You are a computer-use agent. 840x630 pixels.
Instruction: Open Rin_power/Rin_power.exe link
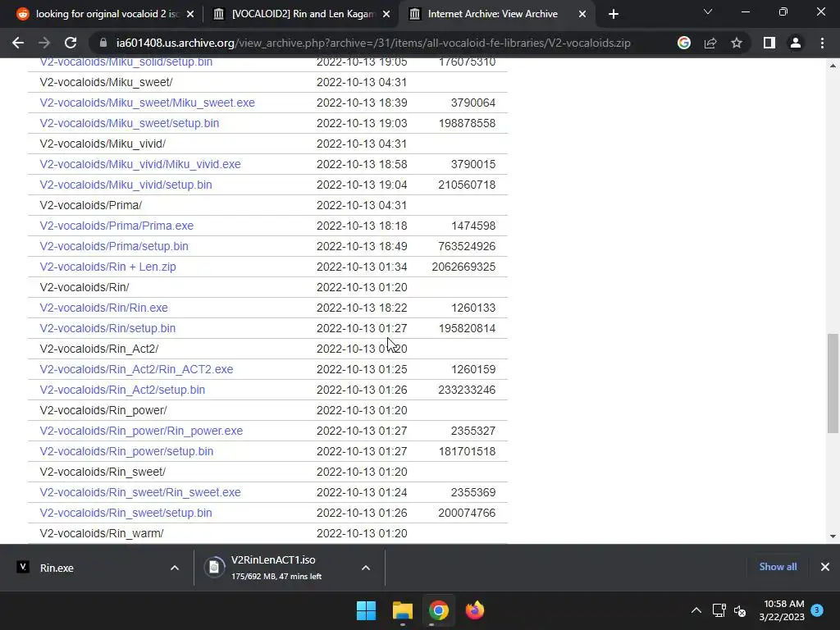(141, 431)
